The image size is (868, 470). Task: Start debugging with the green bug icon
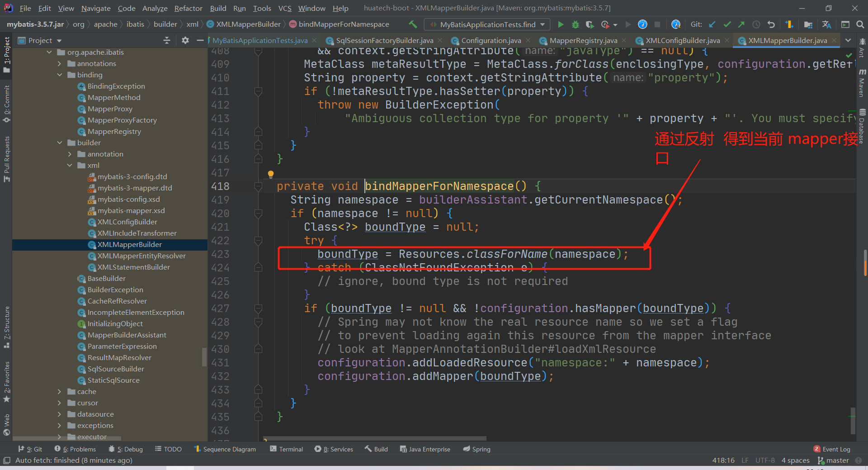pyautogui.click(x=576, y=24)
